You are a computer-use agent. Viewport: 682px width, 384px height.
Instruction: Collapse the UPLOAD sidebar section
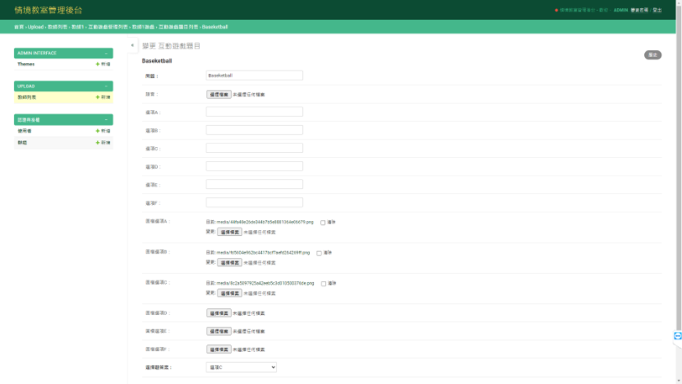coord(106,86)
